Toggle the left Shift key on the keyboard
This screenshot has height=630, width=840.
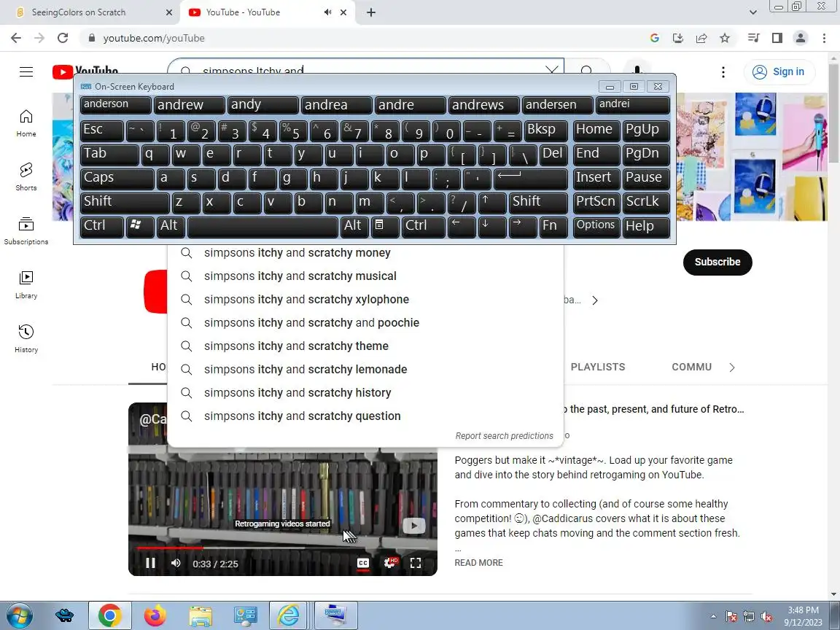(124, 203)
